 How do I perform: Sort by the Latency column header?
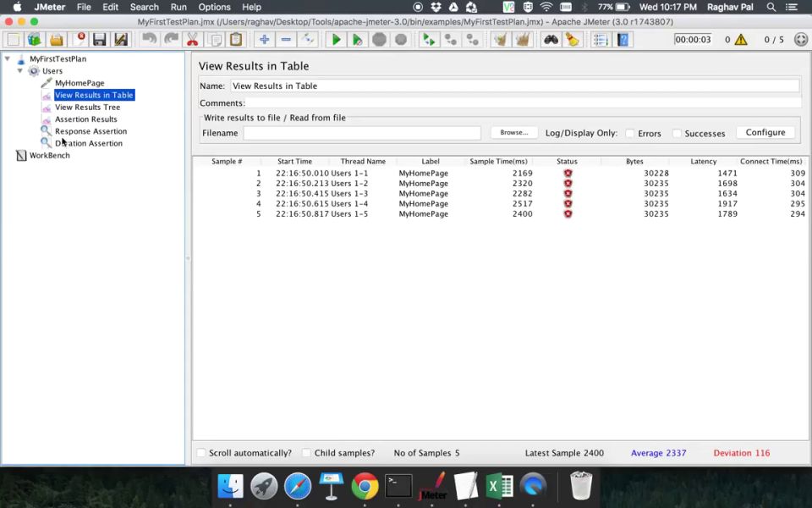pos(703,161)
